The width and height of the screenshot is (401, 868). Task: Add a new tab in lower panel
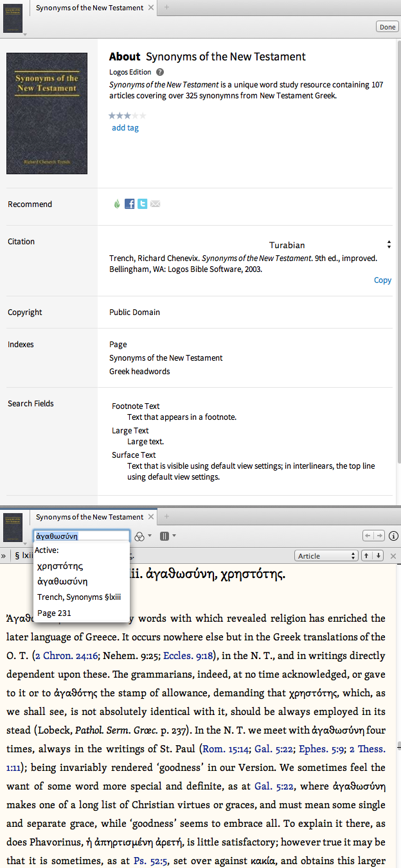tap(167, 517)
